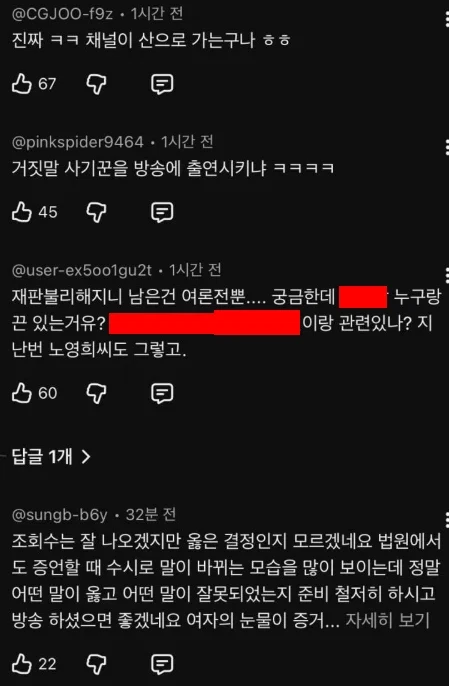Viewport: 449px width, 686px height.
Task: Dislike the @pinkspider9464 comment
Action: 96,212
